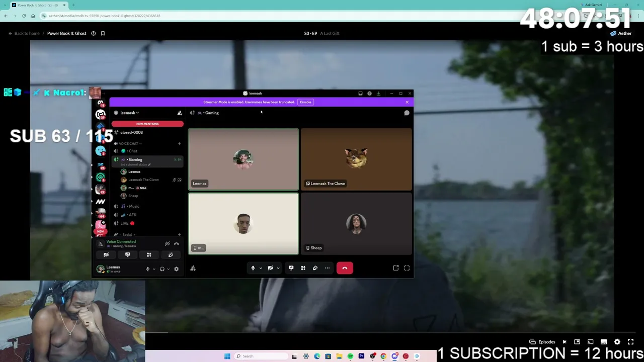The width and height of the screenshot is (644, 362).
Task: Focus the Leemask The Clown video tile
Action: coord(356,159)
